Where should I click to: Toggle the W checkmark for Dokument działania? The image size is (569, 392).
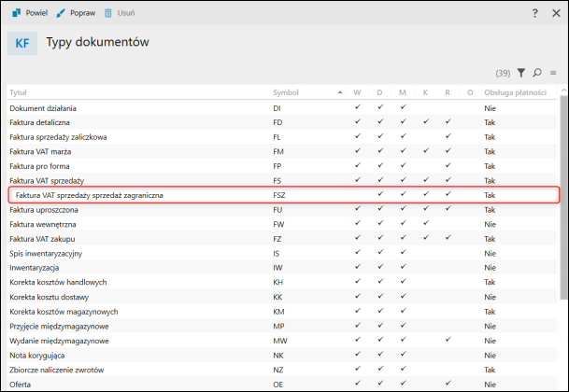coord(357,107)
